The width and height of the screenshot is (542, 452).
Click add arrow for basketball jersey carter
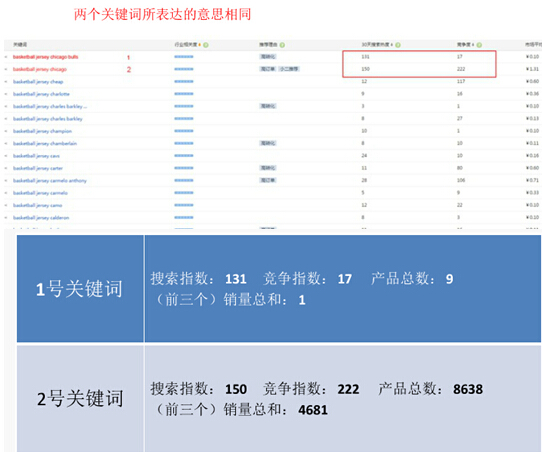[x=6, y=168]
